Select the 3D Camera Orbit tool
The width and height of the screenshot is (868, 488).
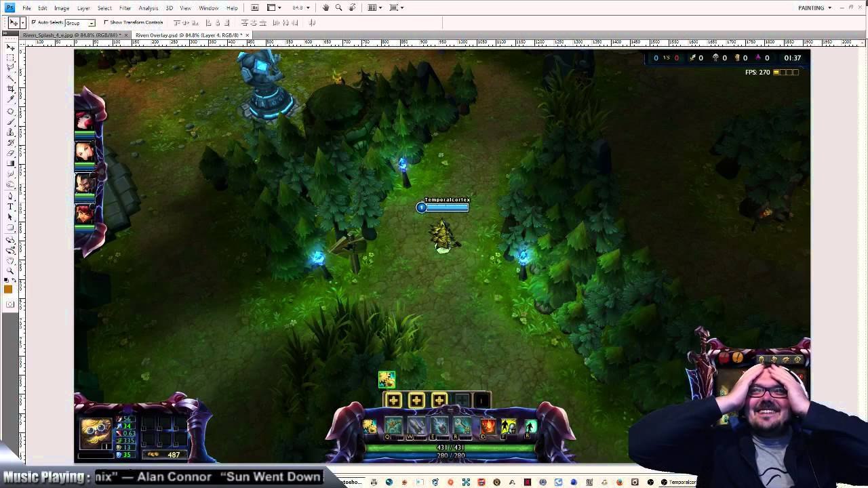[10, 251]
